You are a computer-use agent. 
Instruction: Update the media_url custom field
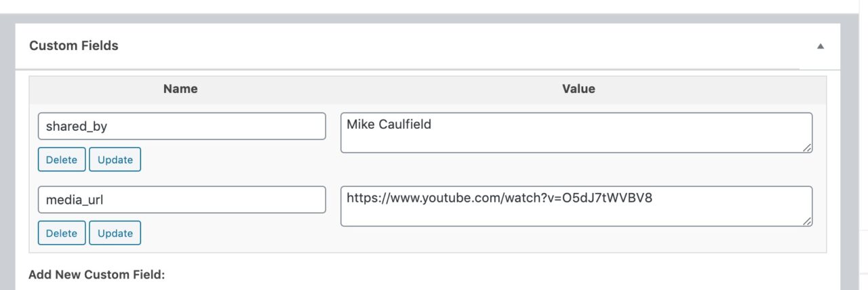tap(115, 233)
